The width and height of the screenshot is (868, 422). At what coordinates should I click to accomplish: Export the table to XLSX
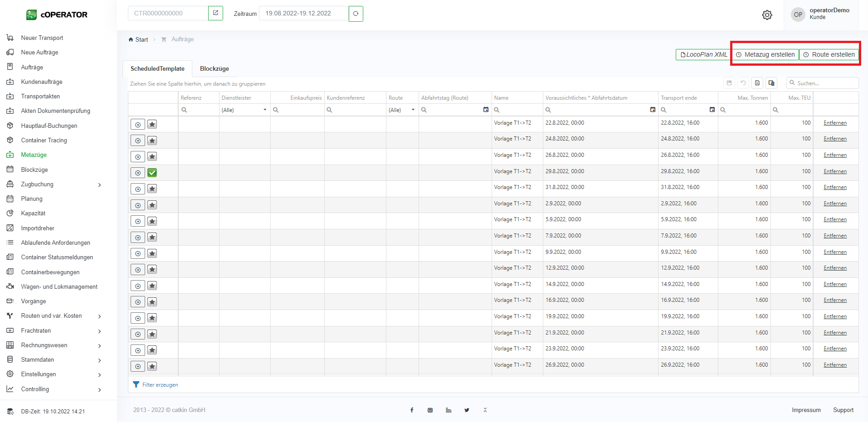click(757, 83)
